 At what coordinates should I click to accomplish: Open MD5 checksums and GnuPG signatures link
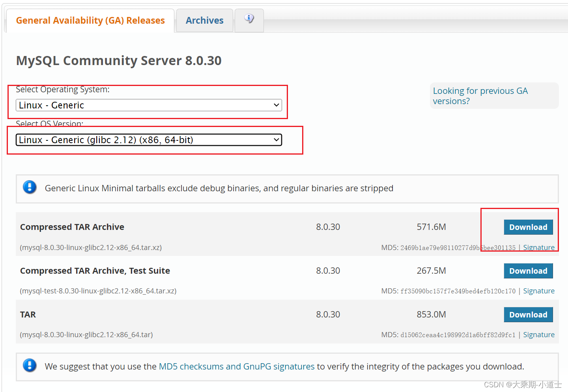point(237,366)
